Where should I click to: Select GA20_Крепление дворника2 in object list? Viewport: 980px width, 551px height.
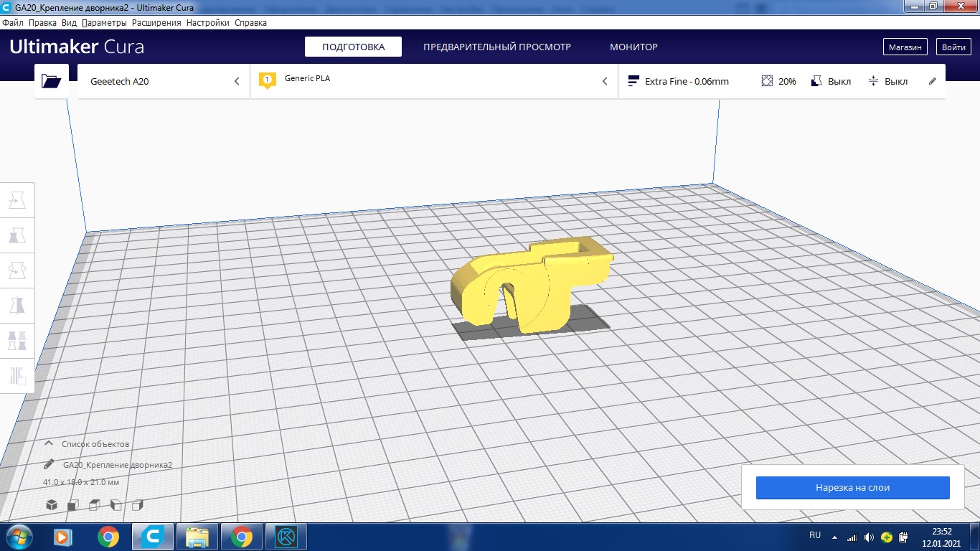(118, 465)
